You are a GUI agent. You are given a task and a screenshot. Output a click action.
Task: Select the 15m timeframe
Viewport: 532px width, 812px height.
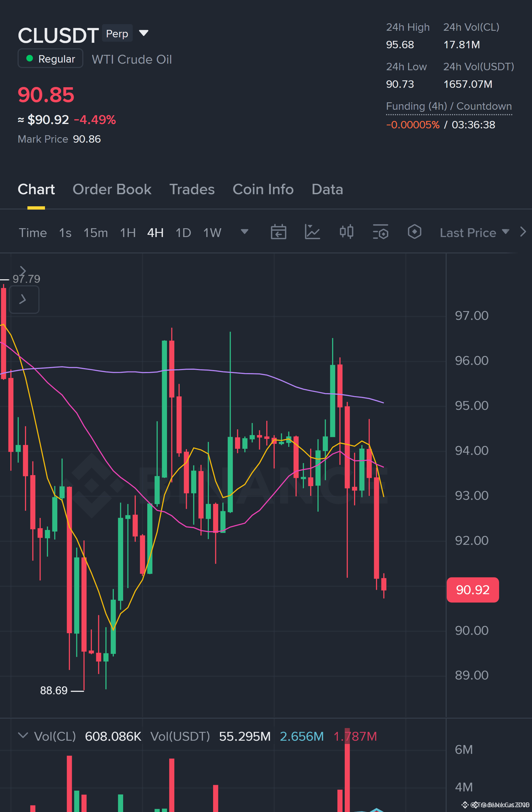(x=95, y=233)
